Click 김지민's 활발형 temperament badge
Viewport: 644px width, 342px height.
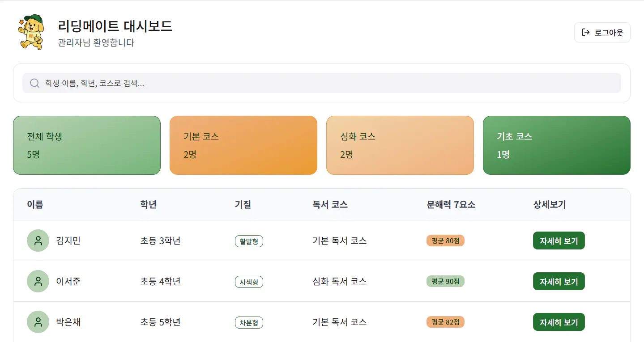249,241
